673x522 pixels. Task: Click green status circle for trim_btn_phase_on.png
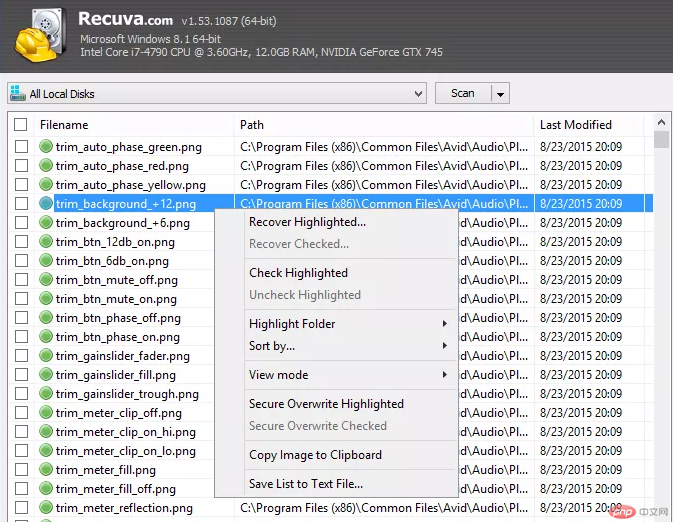(x=46, y=337)
